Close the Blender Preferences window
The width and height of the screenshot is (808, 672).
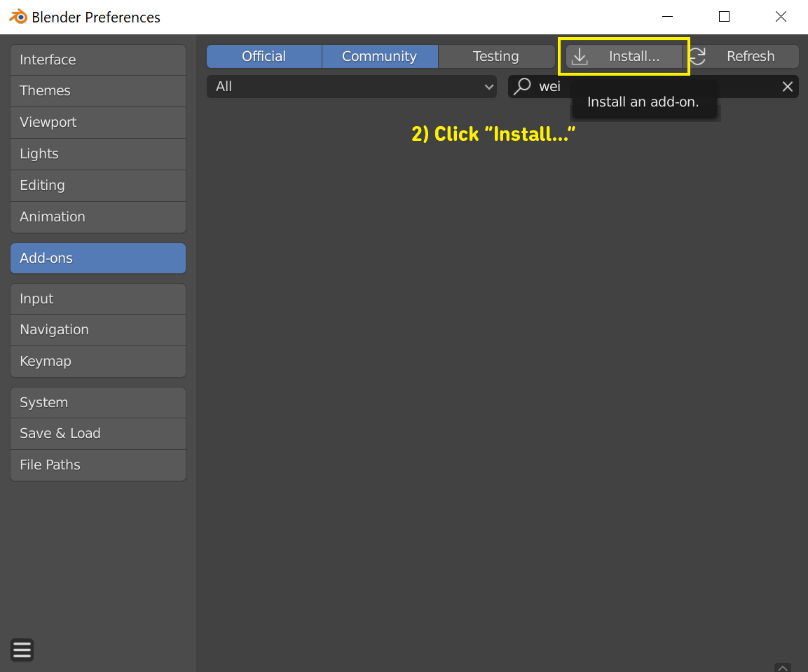pos(781,17)
